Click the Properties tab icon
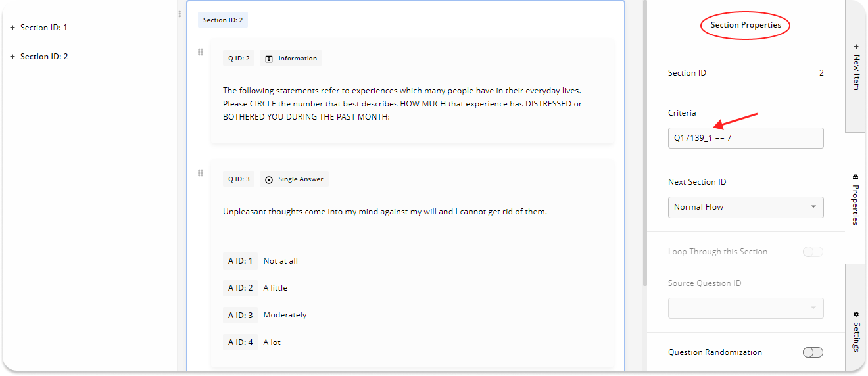Viewport: 868px width, 376px height. point(856,177)
